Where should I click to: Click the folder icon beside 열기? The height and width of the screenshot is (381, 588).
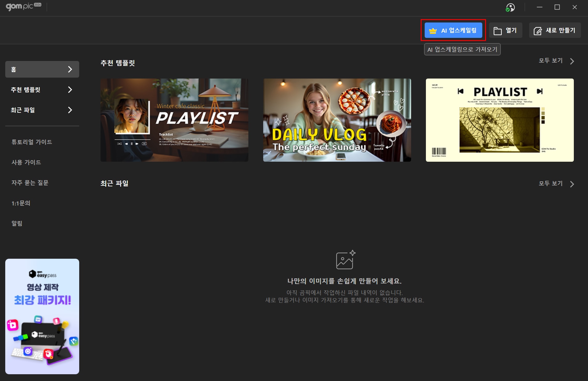497,31
